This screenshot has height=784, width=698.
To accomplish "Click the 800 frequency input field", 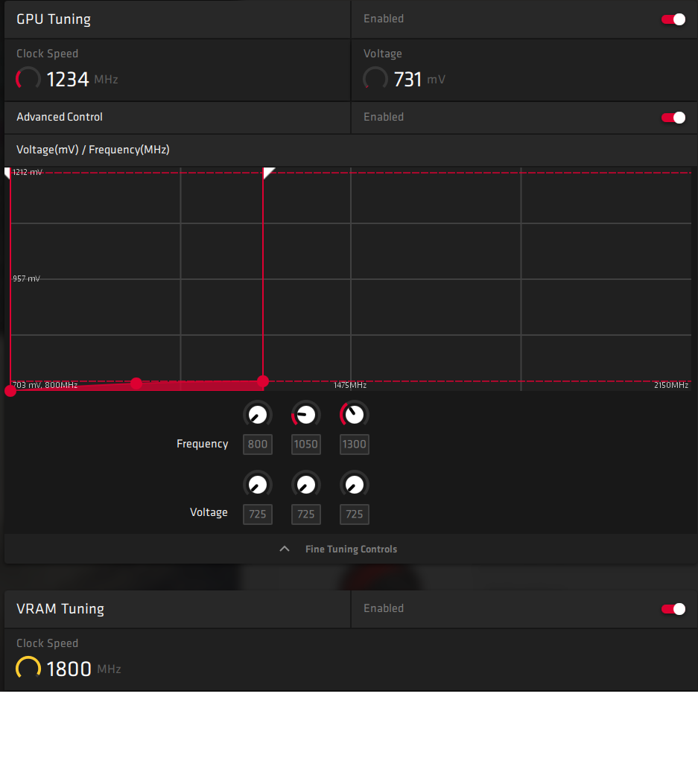I will click(258, 444).
